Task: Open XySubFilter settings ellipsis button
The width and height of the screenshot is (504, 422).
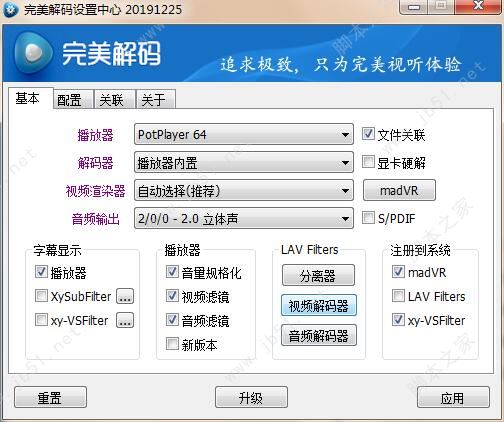Action: coord(125,296)
